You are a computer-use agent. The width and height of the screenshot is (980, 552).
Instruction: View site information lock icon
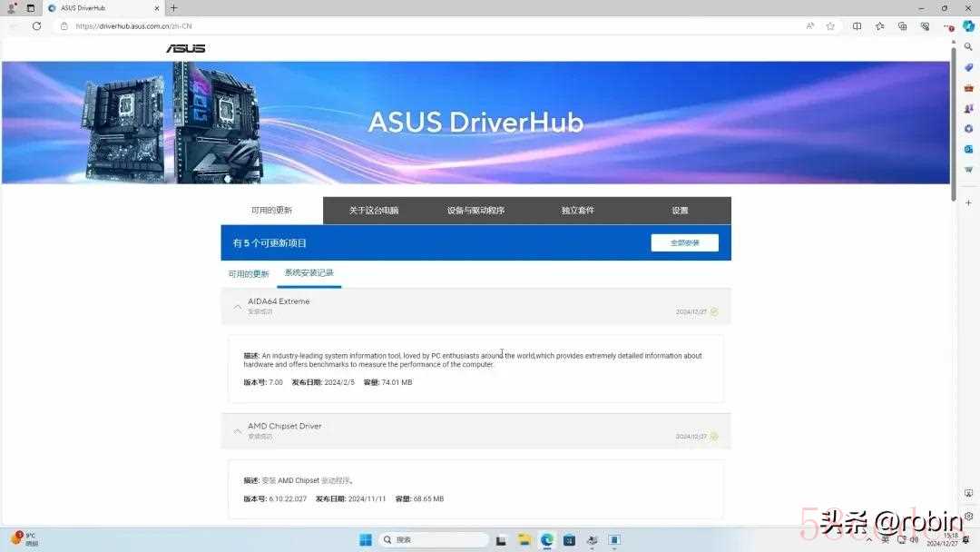64,26
